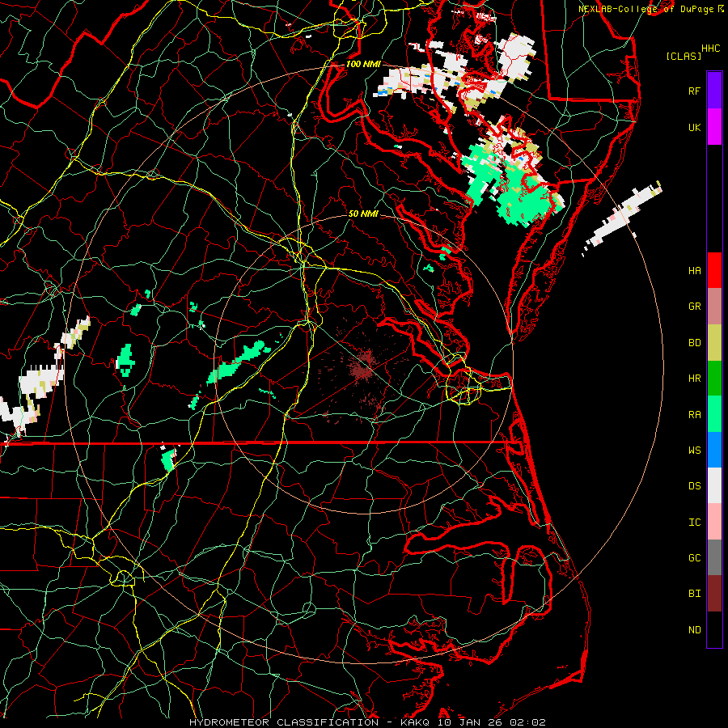Click the UK legend label
The width and height of the screenshot is (728, 728).
(x=694, y=127)
